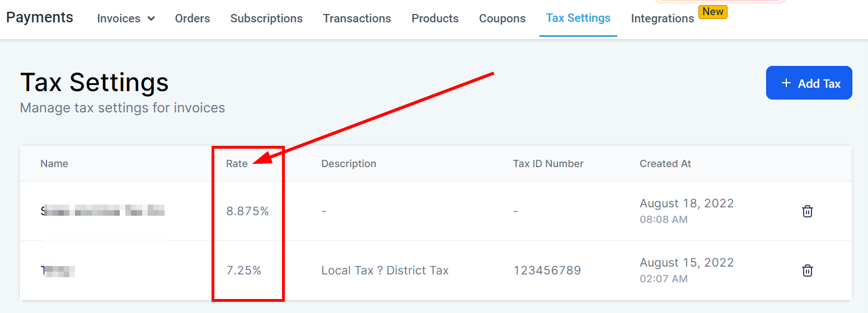Click the tax ID 123456789

pyautogui.click(x=547, y=271)
